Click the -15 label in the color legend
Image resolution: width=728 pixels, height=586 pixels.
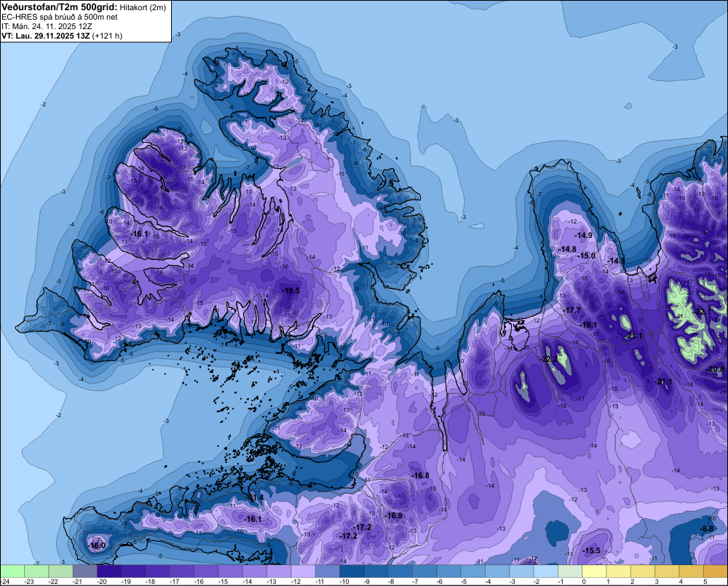pos(223,582)
